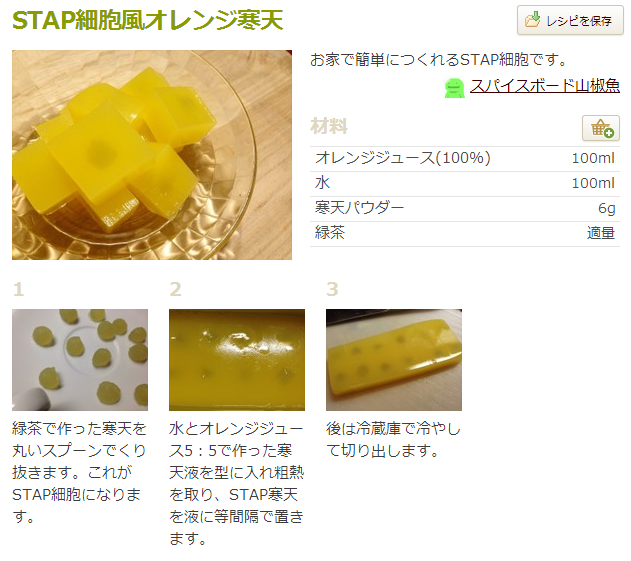Screen dimensions: 631x561
Task: View step 1 green tea jelly balls photo
Action: pos(80,360)
